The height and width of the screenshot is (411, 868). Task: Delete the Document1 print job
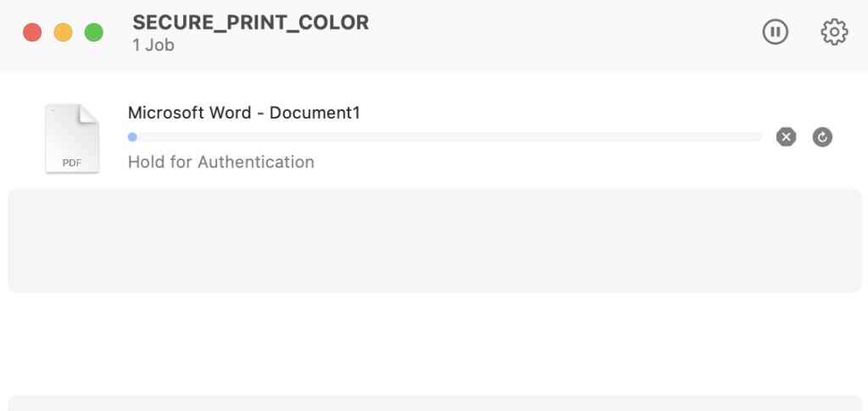(786, 136)
